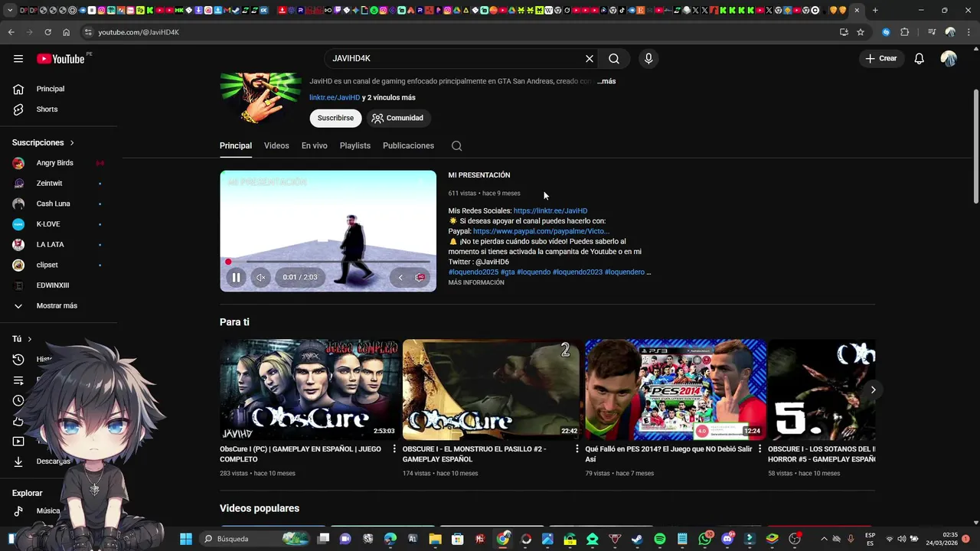Expand the Suscripciones section arrow
This screenshot has height=551, width=980.
(x=72, y=143)
